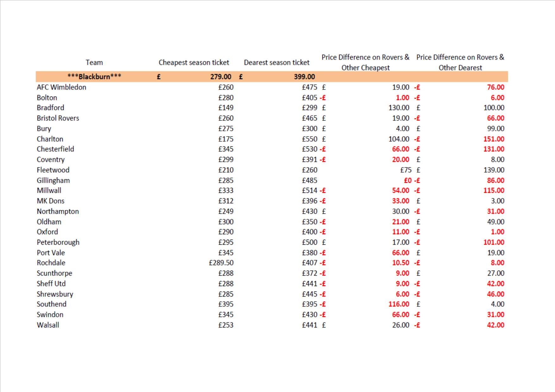Click Fleetwood's £75 cheapest difference cell
The width and height of the screenshot is (555, 392).
click(406, 170)
